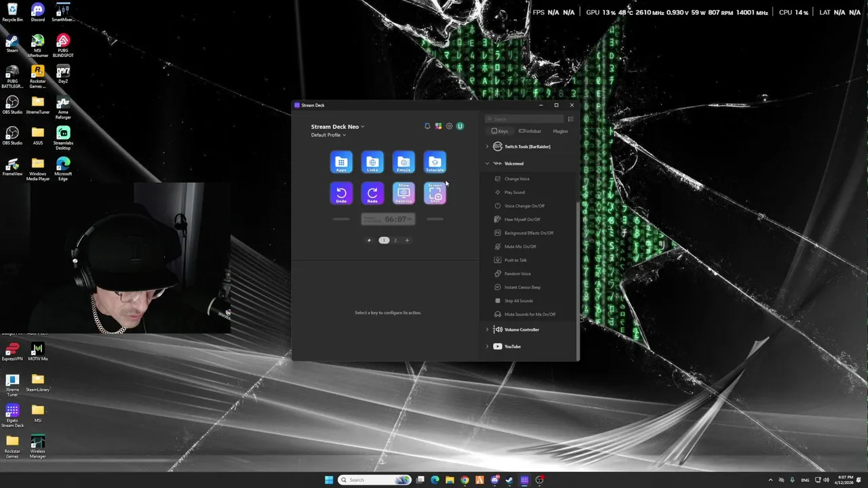Screen dimensions: 868x488
Task: Open Elgato Stream Deck desktop shortcut
Action: click(x=12, y=416)
